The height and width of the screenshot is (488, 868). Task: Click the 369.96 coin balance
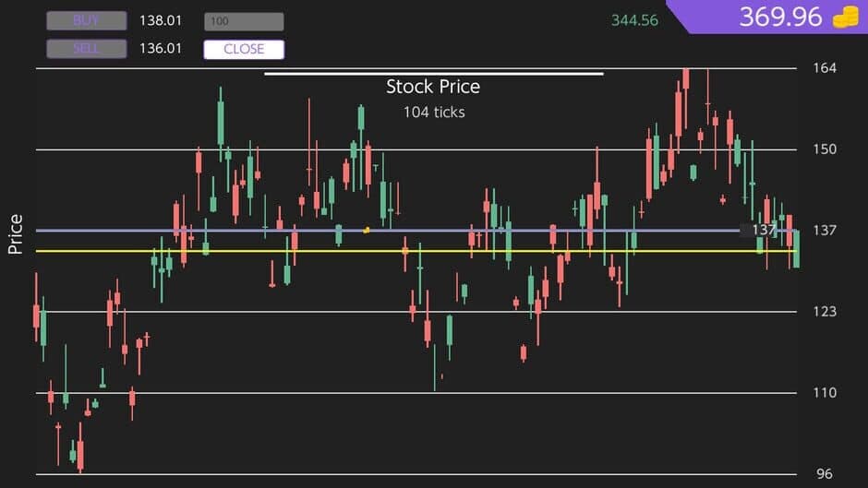pyautogui.click(x=780, y=18)
